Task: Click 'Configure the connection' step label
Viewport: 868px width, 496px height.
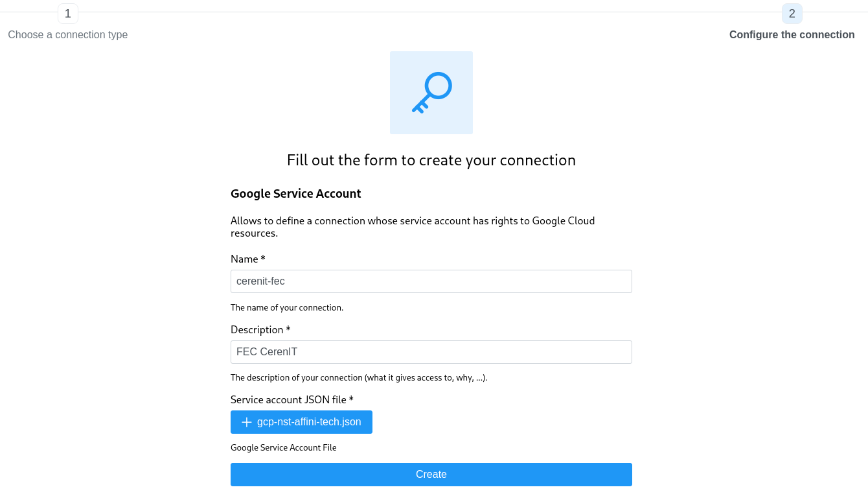Action: (792, 35)
